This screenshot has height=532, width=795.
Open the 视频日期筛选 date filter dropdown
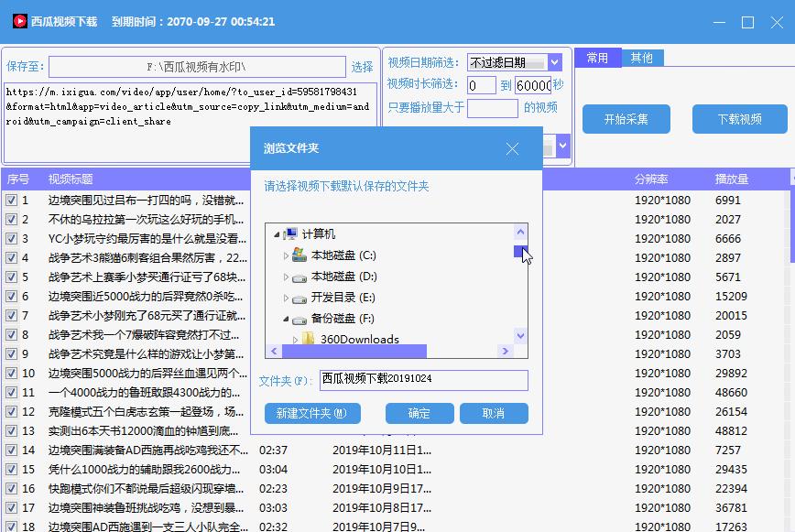pos(555,62)
